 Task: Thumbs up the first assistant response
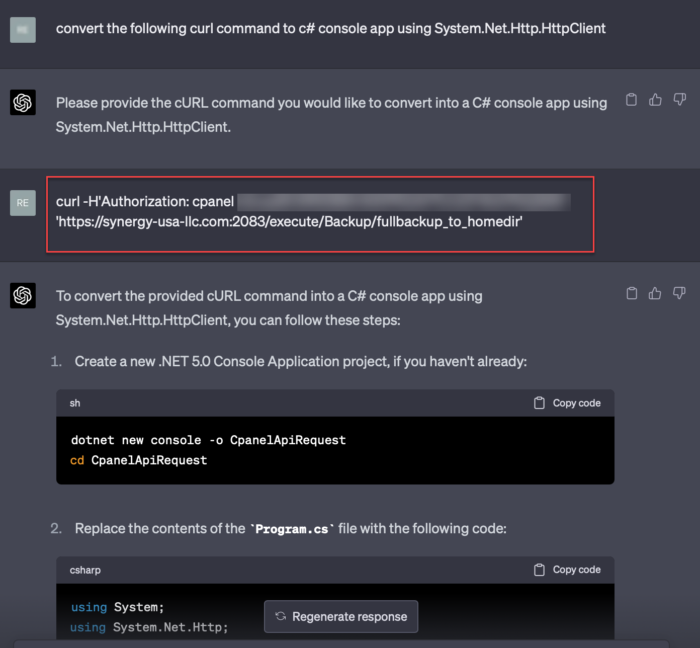pyautogui.click(x=655, y=100)
